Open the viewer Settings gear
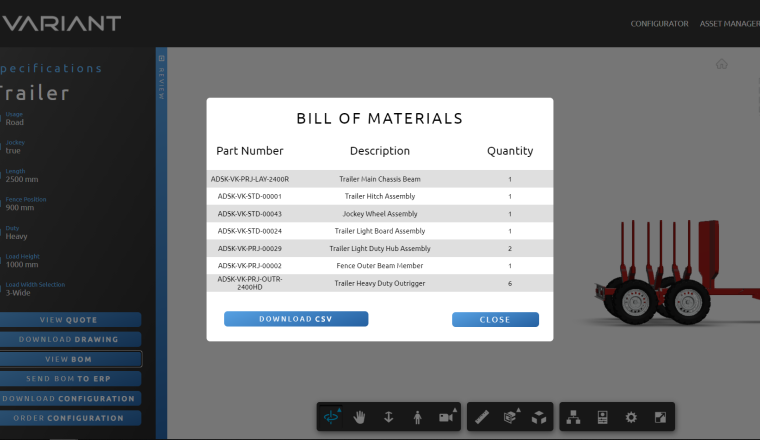The height and width of the screenshot is (440, 760). click(630, 417)
